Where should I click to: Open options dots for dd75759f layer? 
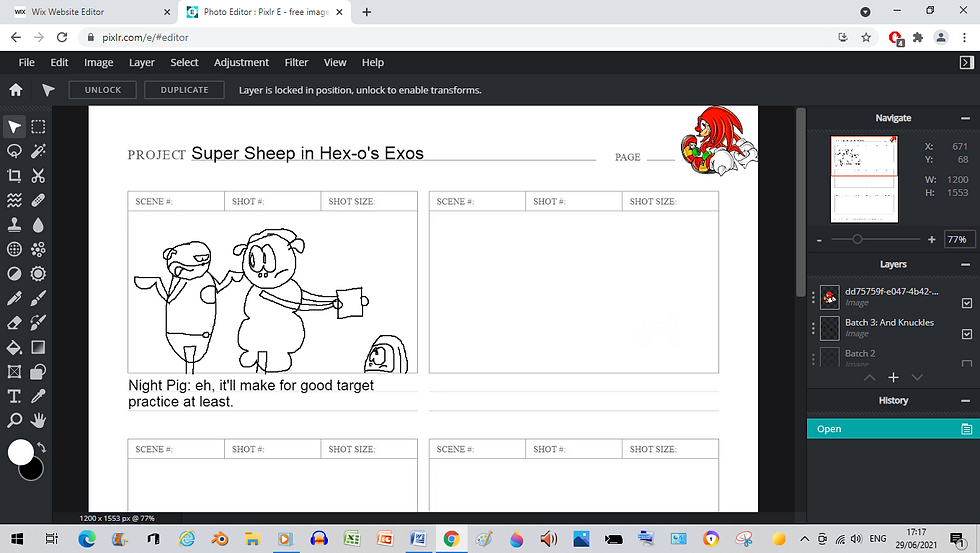pyautogui.click(x=813, y=297)
